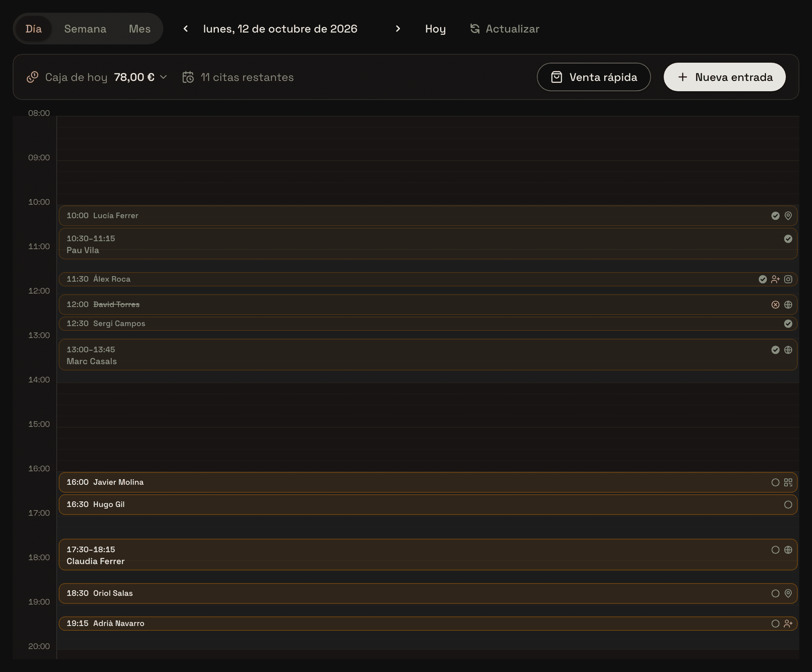The width and height of the screenshot is (812, 672).
Task: Open Venta rápida
Action: pyautogui.click(x=594, y=77)
